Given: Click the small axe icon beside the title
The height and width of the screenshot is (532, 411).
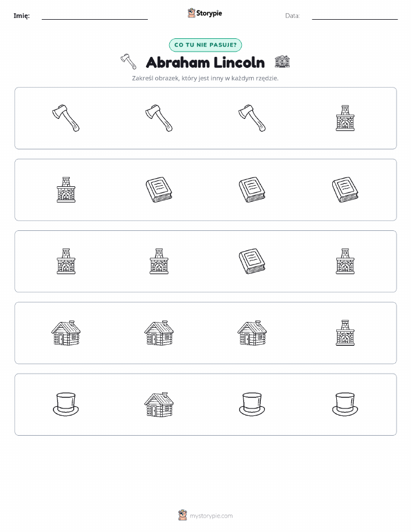Looking at the screenshot, I should point(129,61).
